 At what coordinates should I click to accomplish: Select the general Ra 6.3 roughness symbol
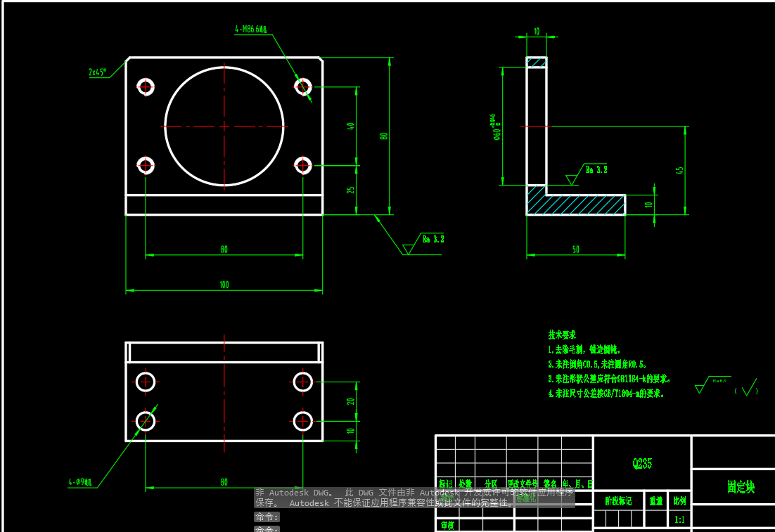point(712,385)
